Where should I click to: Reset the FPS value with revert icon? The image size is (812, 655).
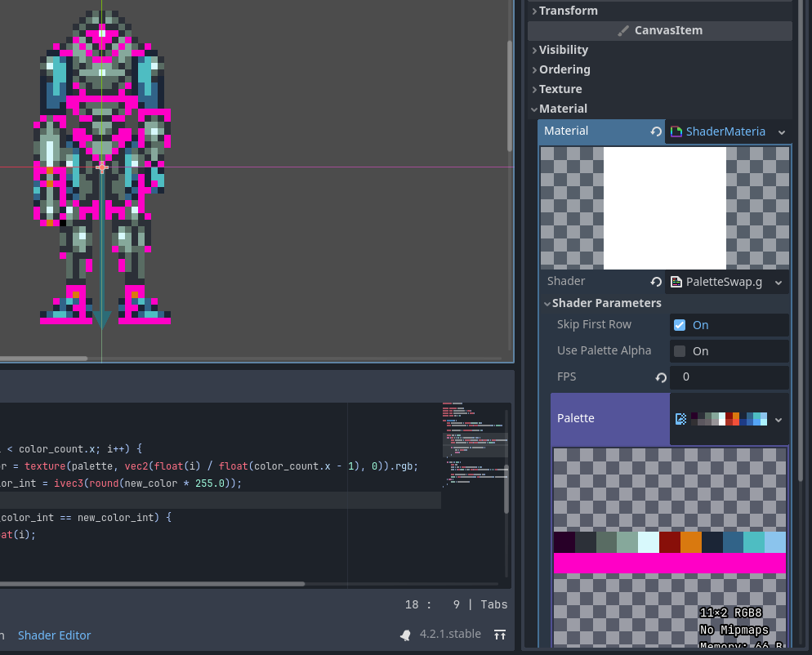(661, 377)
